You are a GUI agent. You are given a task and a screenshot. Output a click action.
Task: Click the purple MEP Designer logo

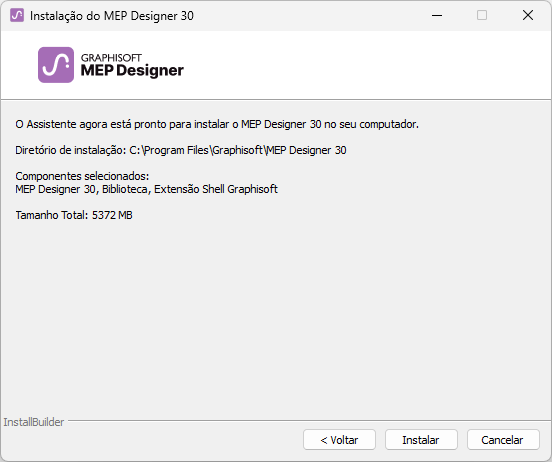pos(56,65)
